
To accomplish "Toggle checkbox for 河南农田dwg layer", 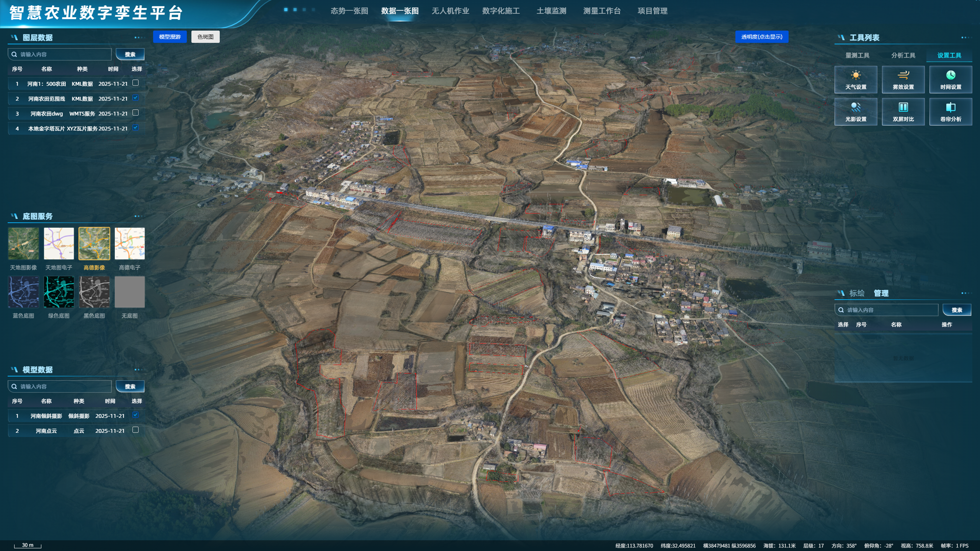I will (136, 112).
